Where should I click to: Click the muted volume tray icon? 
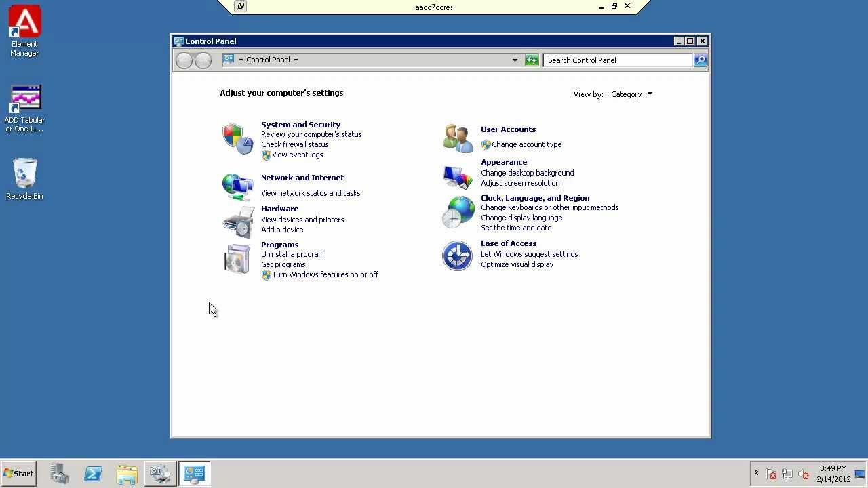pyautogui.click(x=804, y=474)
